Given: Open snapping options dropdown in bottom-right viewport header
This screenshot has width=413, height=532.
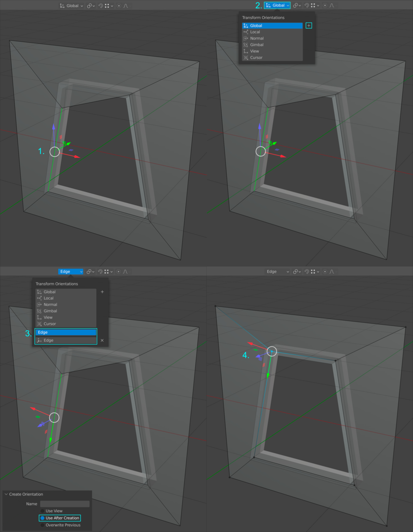Looking at the screenshot, I should [x=315, y=271].
